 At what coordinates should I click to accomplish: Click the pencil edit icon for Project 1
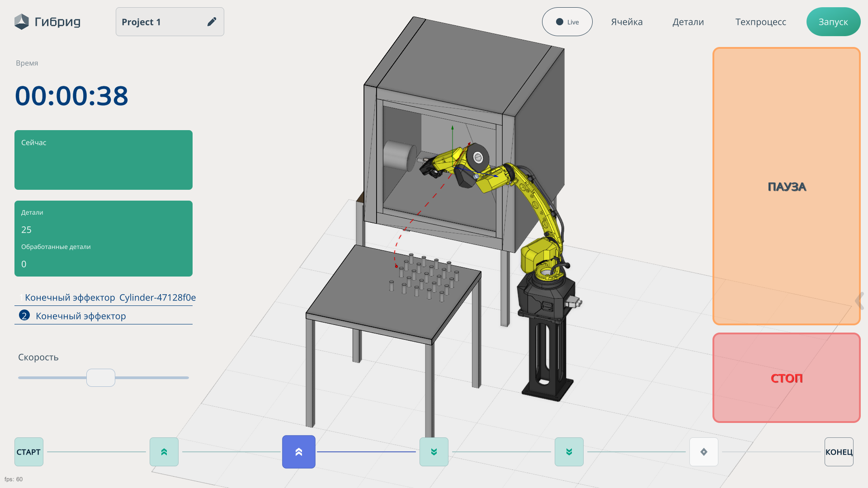[212, 22]
